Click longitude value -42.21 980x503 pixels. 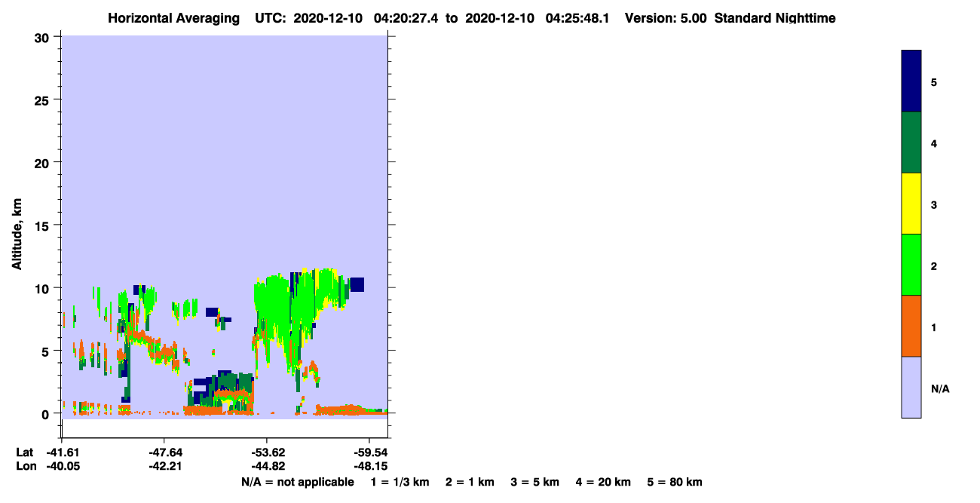[x=164, y=466]
